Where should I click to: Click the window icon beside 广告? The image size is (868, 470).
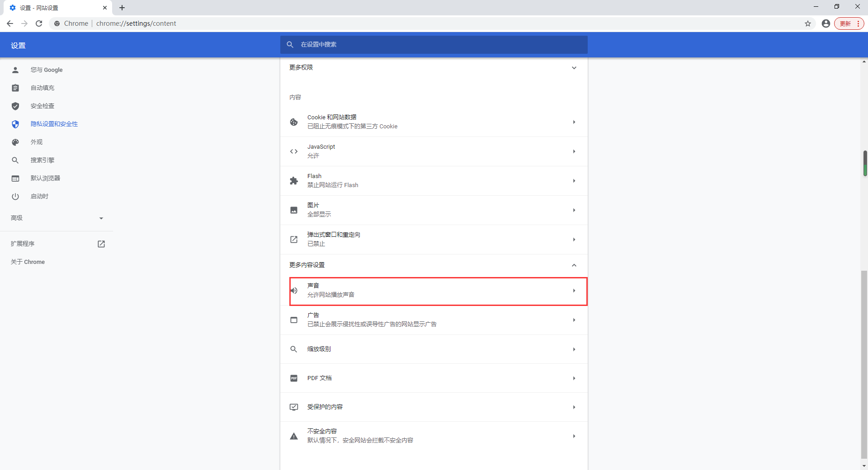tap(294, 320)
